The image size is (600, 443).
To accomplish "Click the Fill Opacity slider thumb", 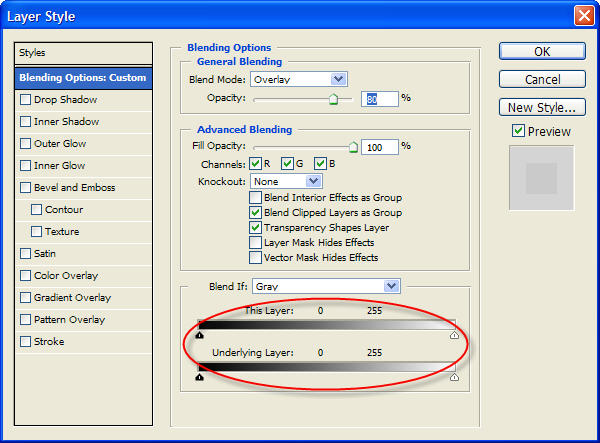I will [353, 146].
